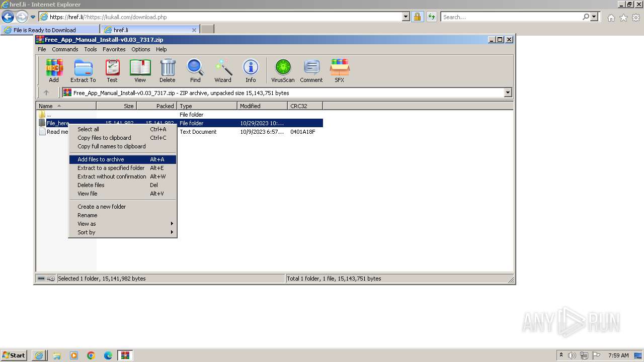Click the security lock icon in address bar

(417, 17)
